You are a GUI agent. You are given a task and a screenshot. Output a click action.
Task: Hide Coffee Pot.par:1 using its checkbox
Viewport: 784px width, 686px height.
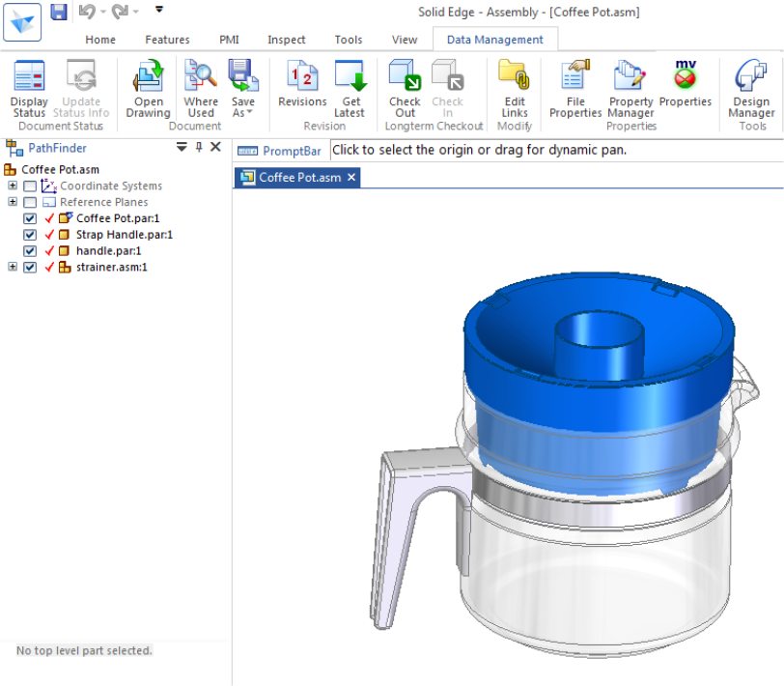click(30, 218)
